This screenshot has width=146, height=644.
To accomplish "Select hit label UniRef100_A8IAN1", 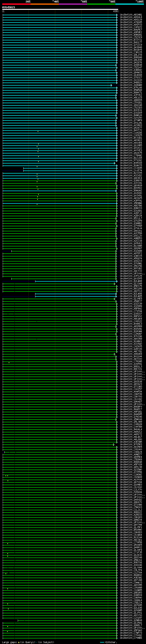I will click(131, 15).
